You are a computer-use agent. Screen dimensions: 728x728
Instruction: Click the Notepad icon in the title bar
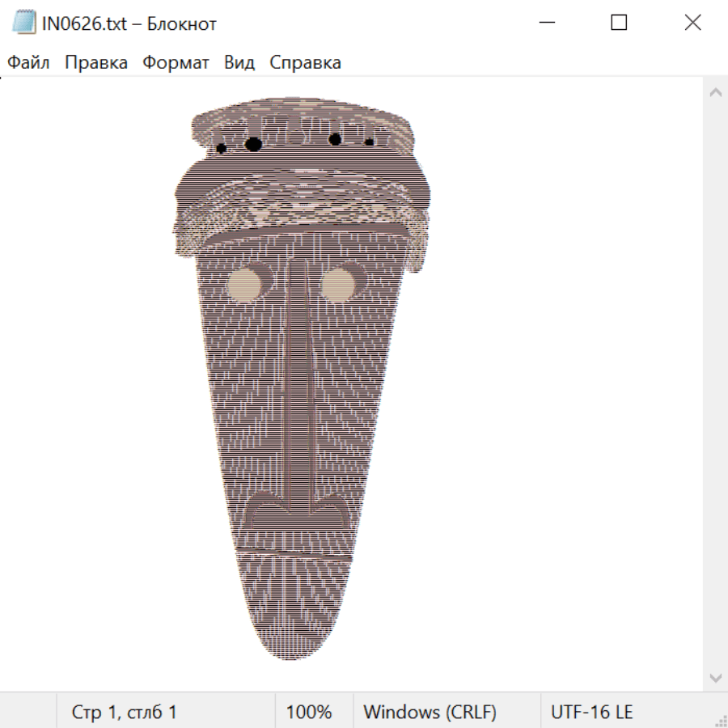(24, 23)
